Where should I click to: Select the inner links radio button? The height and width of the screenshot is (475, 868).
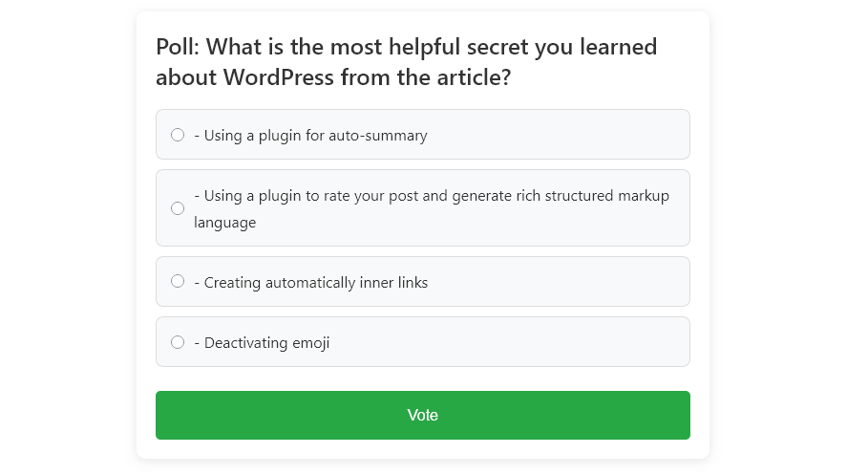(x=178, y=282)
